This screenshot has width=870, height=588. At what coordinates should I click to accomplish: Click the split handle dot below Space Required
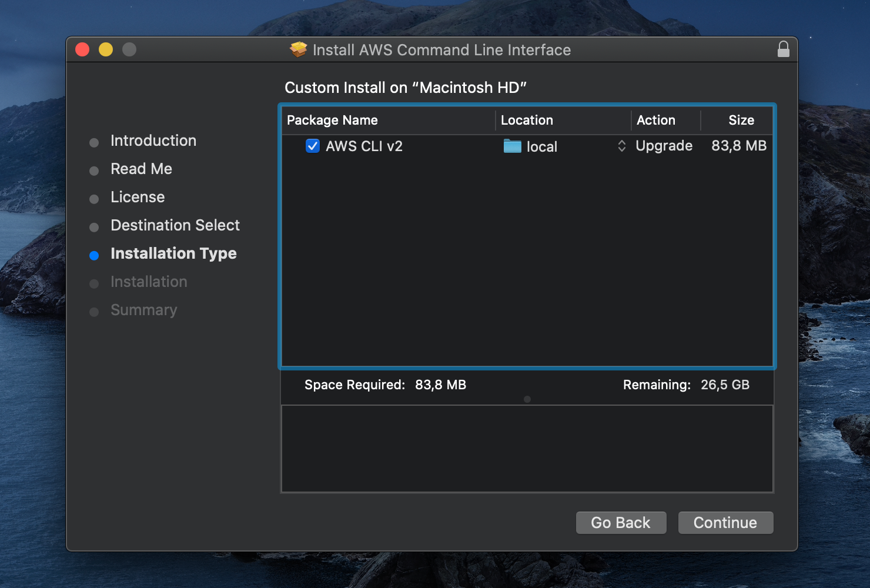tap(527, 399)
